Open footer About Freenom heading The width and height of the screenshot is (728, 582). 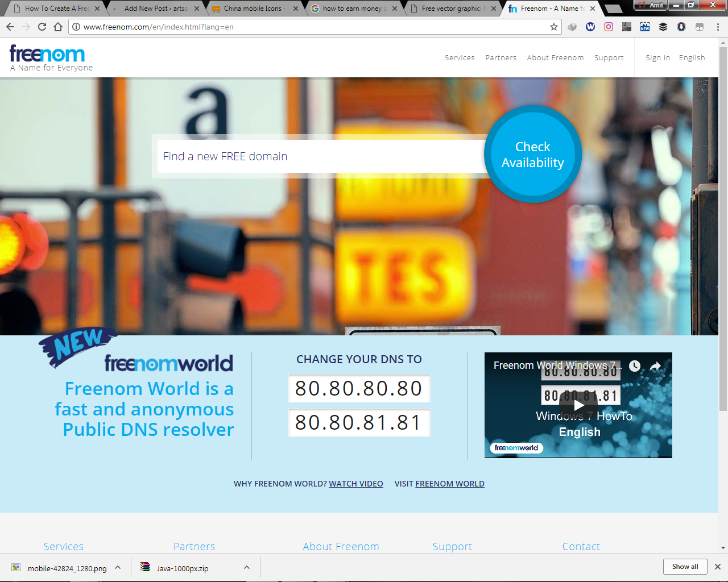(x=341, y=546)
